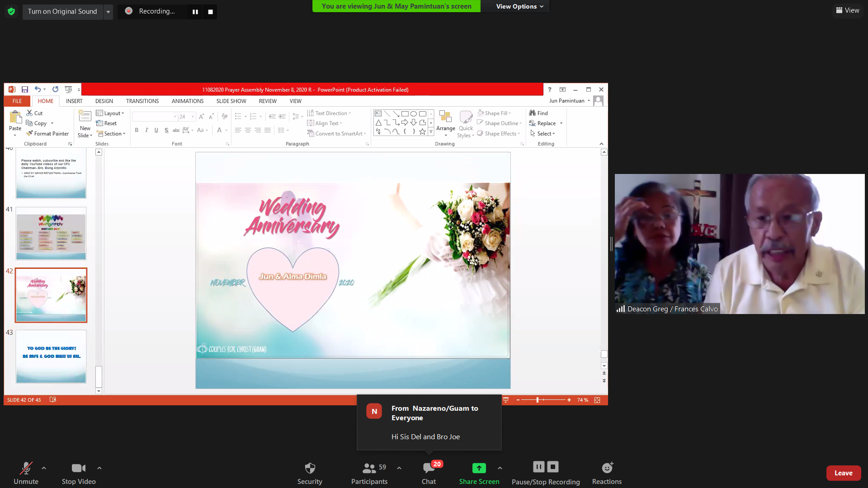Screen dimensions: 868x488
Task: Click the Redo icon in quick access toolbar
Action: pyautogui.click(x=55, y=89)
